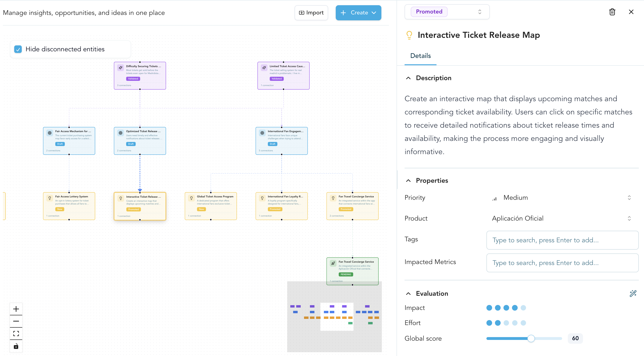Click the Import button
Viewport: 644px width, 356px height.
pos(311,13)
